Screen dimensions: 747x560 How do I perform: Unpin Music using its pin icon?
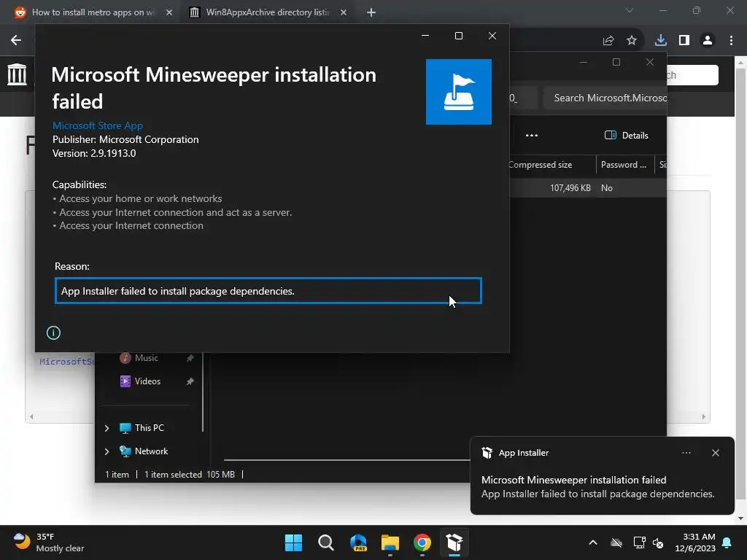[190, 358]
